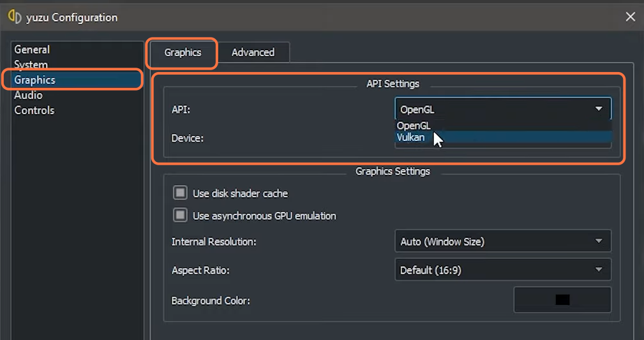This screenshot has height=340, width=644.
Task: Click the 'Use asynchronous GPU emulation' label
Action: [264, 216]
